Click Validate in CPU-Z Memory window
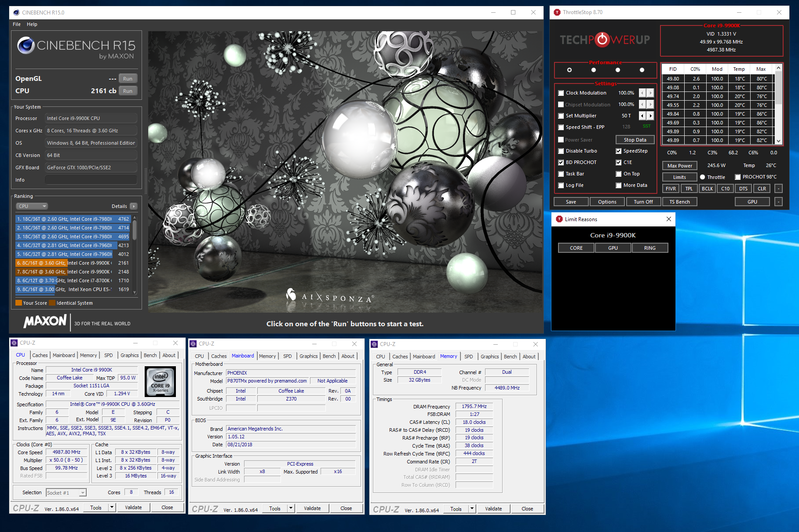799x532 pixels. [x=493, y=509]
